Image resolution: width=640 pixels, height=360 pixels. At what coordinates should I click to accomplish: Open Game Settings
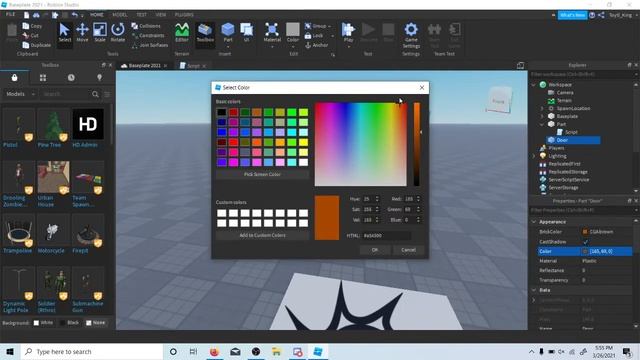point(411,35)
